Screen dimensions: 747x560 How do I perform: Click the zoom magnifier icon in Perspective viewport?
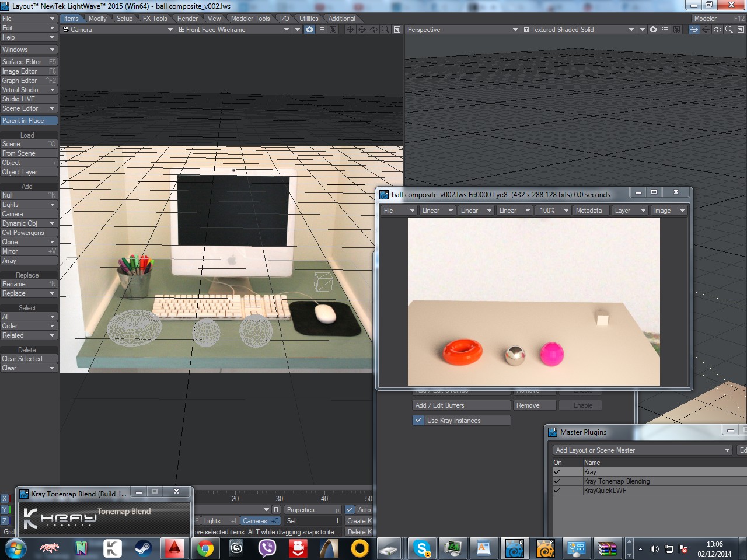click(729, 30)
